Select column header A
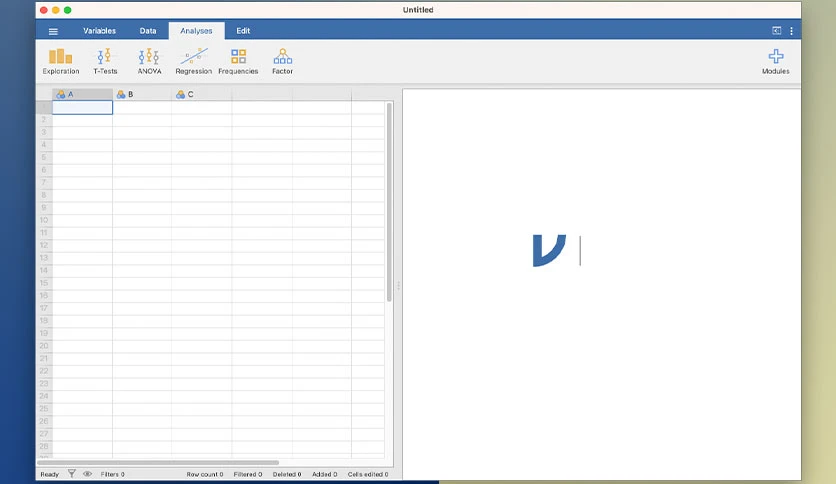 [82, 94]
